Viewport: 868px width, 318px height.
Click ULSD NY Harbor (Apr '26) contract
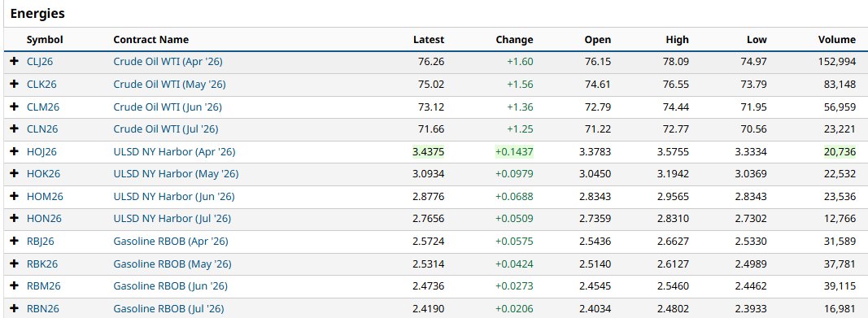(x=174, y=151)
